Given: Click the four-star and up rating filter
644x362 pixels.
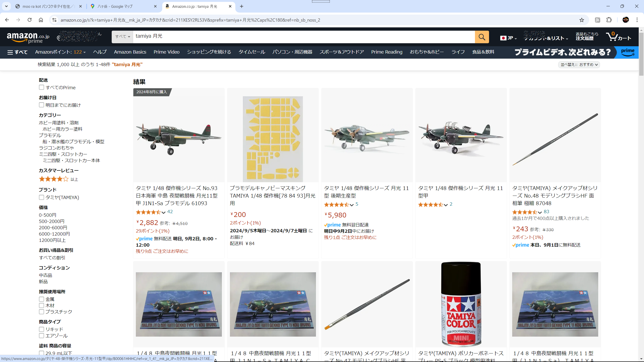Looking at the screenshot, I should click(58, 179).
